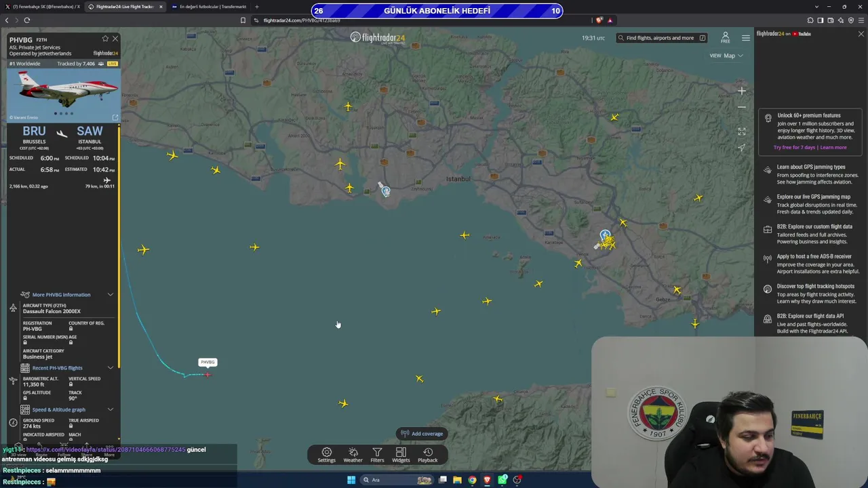Collapse the More PHVBG Information section
This screenshot has height=488, width=868.
tap(111, 295)
